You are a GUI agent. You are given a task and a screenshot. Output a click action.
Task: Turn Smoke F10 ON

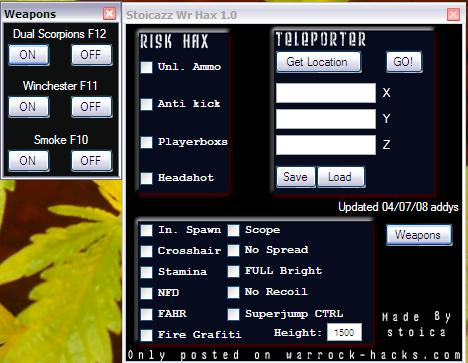point(29,161)
